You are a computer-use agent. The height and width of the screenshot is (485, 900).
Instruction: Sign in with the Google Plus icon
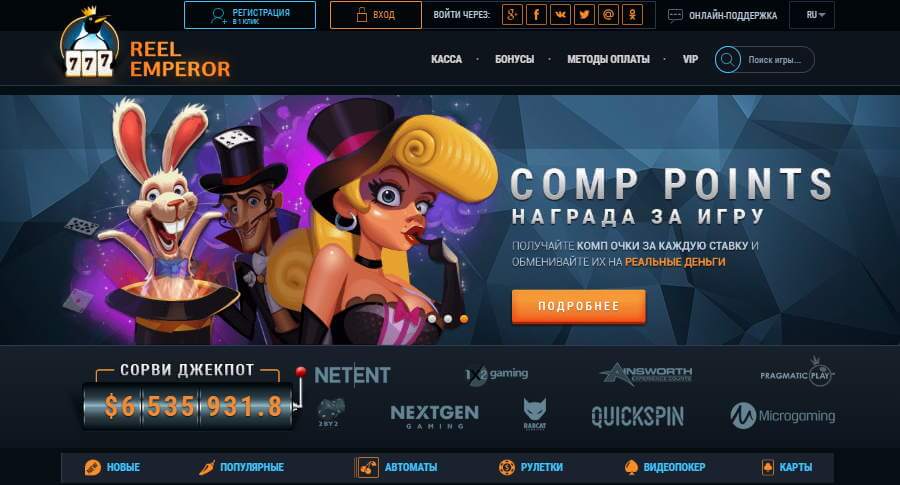coord(512,15)
